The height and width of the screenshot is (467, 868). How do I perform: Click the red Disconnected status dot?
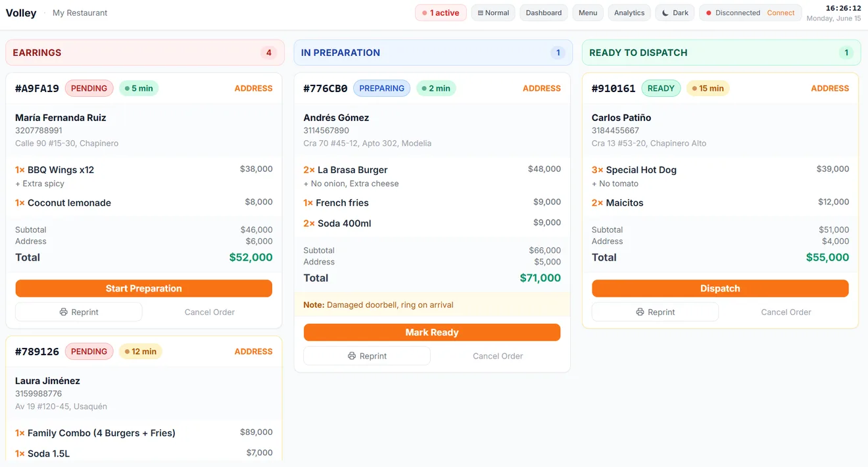(709, 13)
